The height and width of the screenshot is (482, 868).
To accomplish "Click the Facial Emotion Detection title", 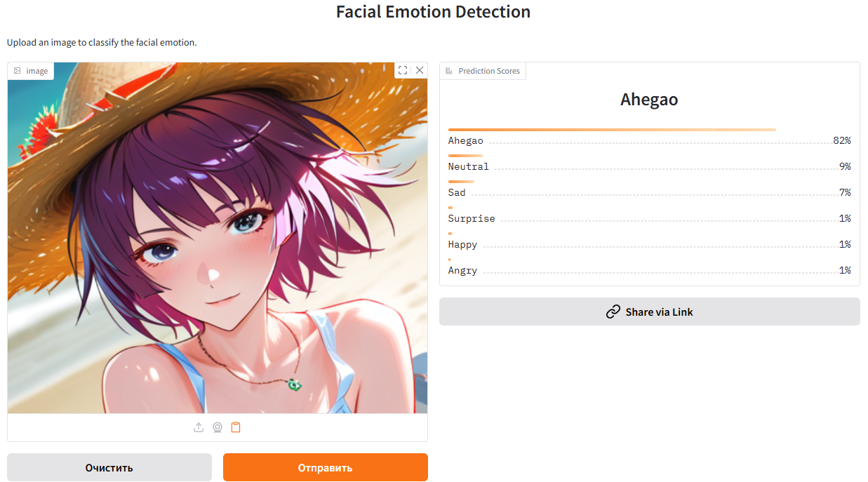I will pyautogui.click(x=434, y=12).
